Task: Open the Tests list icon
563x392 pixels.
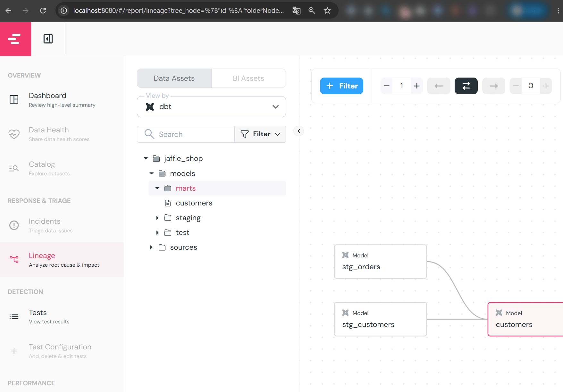Action: pos(14,317)
